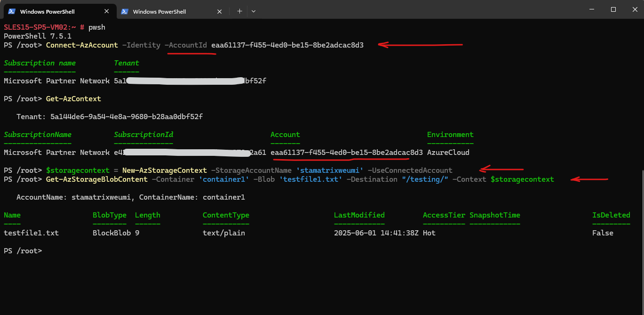Click the account GUID on the Connect-AzAccount line
The image size is (644, 315).
pos(287,45)
